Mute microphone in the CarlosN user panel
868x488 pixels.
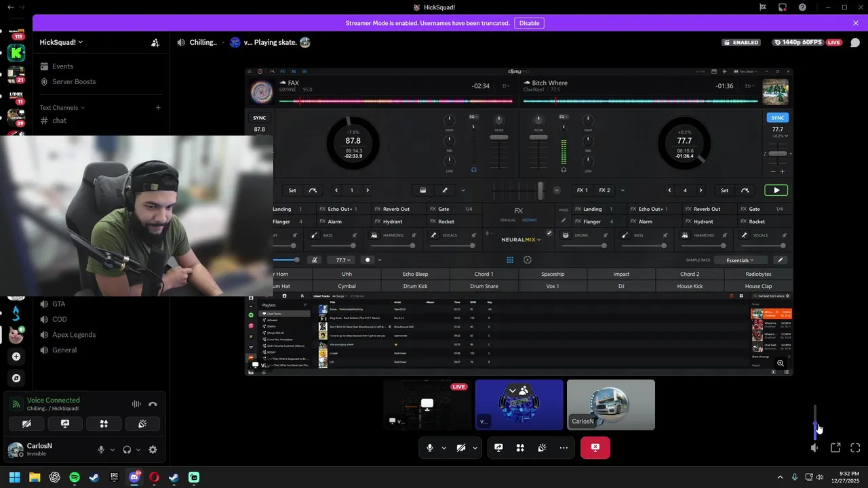(101, 449)
